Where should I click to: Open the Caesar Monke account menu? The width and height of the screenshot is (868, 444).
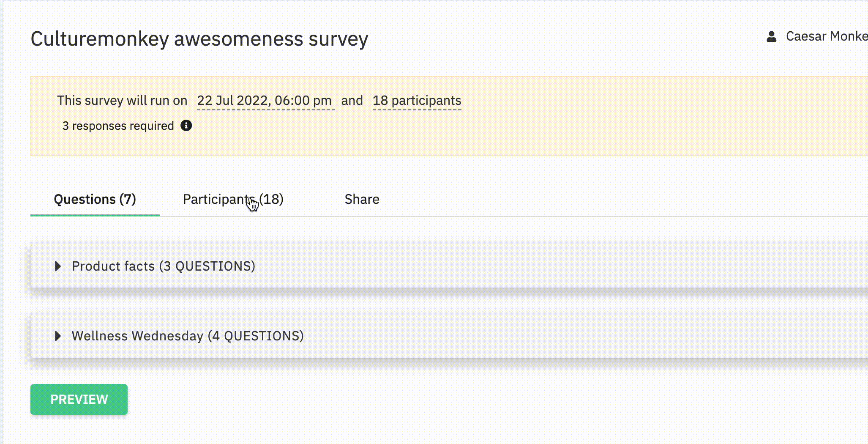coord(827,36)
